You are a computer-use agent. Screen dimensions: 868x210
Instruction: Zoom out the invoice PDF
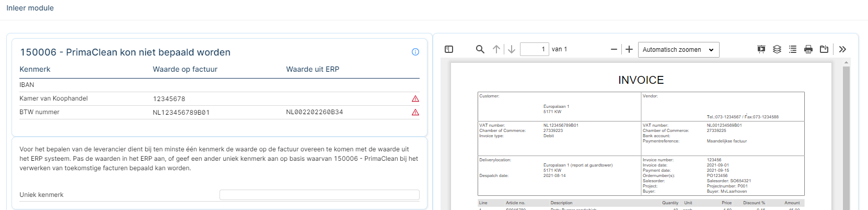[x=614, y=49]
